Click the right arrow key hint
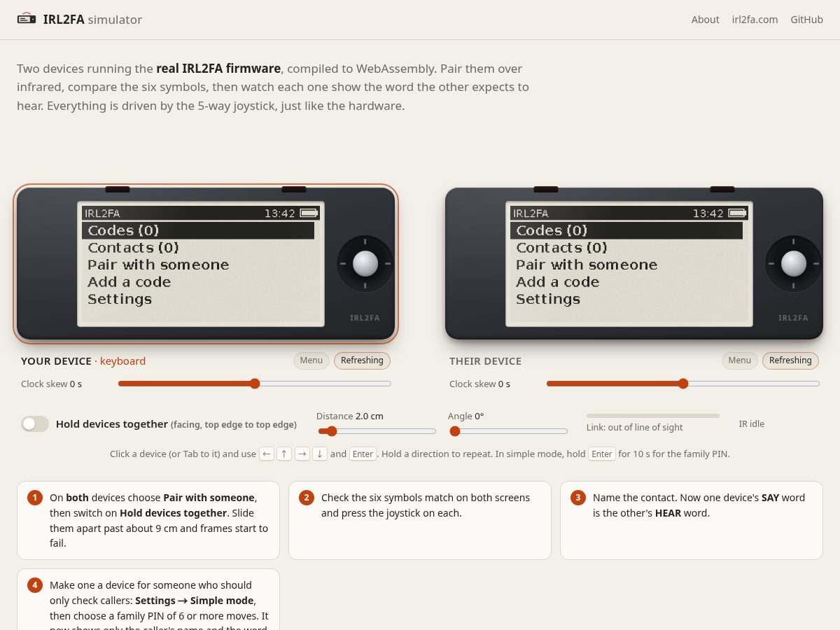 pyautogui.click(x=302, y=454)
